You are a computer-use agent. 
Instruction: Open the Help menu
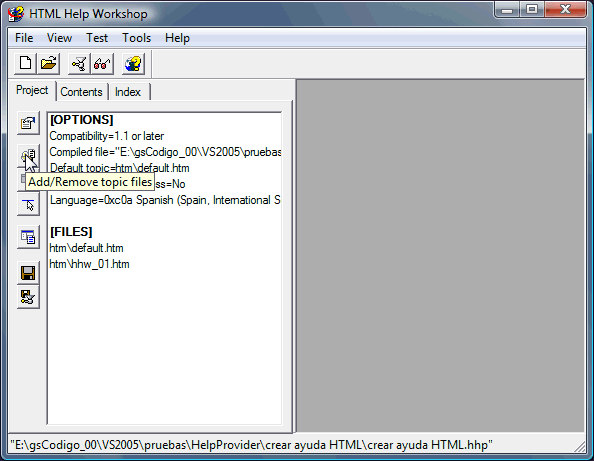pyautogui.click(x=177, y=38)
